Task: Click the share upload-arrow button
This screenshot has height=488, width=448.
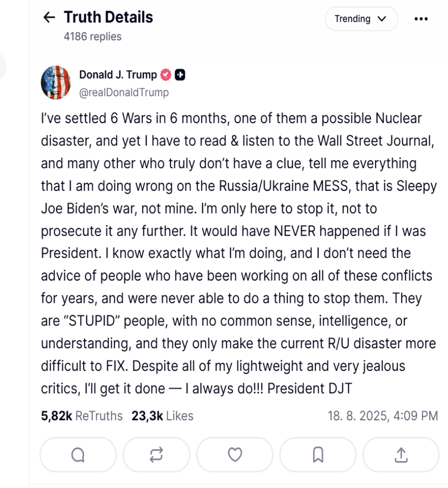Action: 401,454
